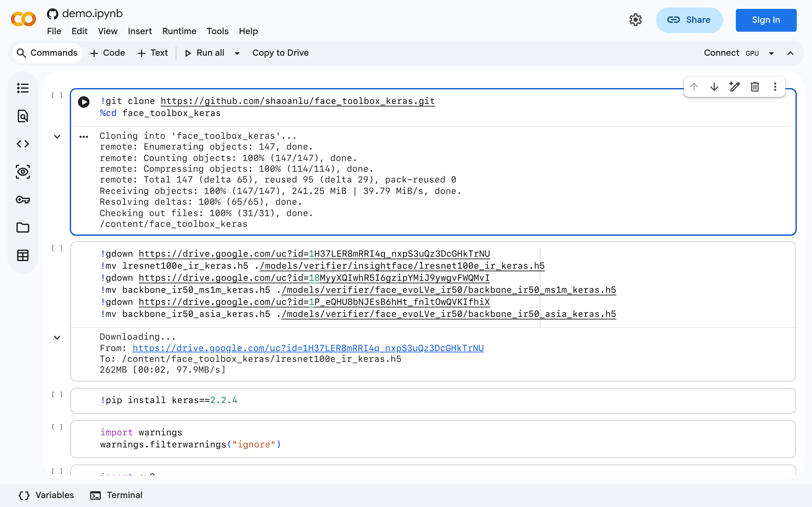Open the settings gear icon
The width and height of the screenshot is (812, 507).
coord(636,20)
